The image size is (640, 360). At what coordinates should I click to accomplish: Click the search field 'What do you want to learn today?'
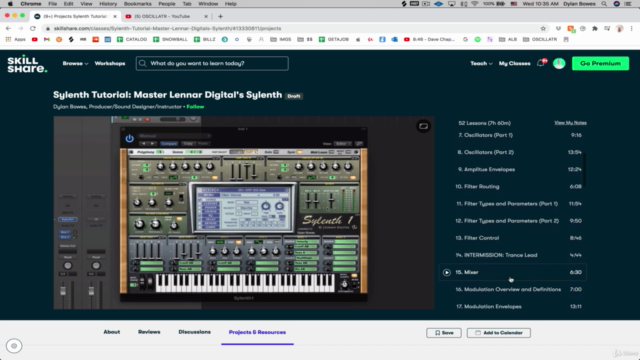pyautogui.click(x=212, y=63)
